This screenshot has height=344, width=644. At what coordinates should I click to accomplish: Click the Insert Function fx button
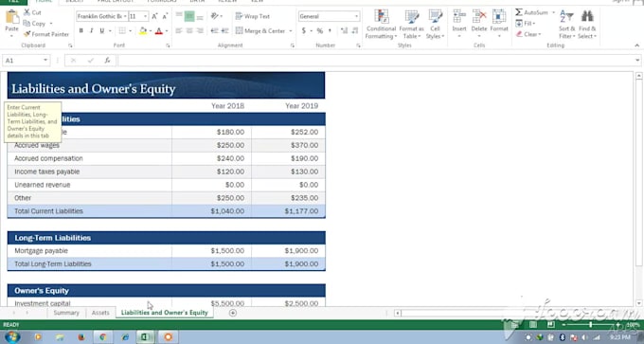point(107,61)
